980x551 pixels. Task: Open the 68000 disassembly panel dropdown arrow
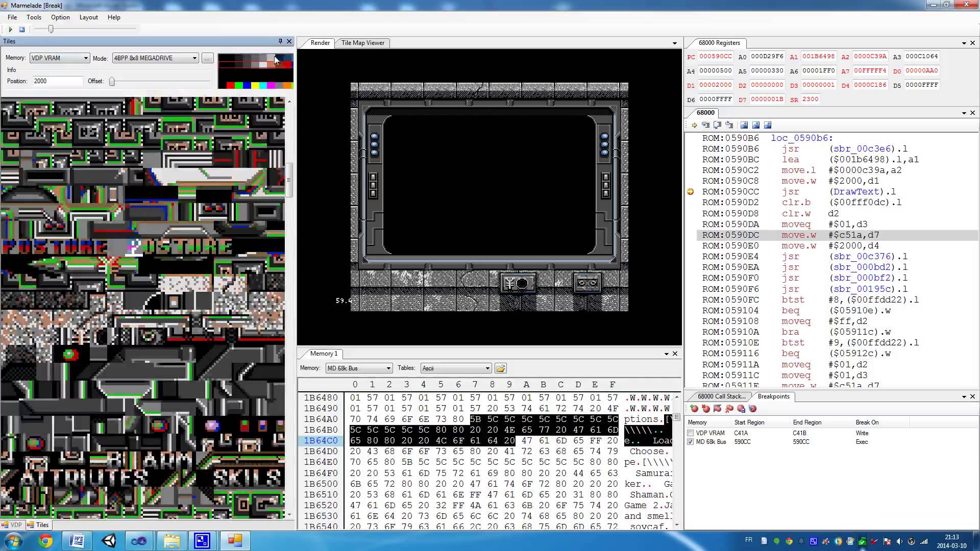click(964, 113)
